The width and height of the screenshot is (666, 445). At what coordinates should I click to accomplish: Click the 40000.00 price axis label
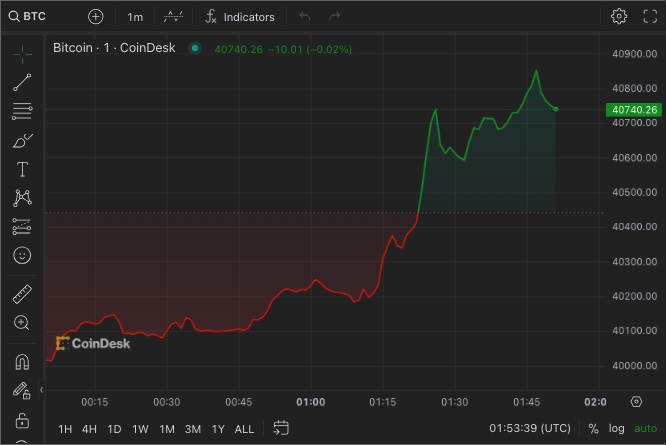(635, 366)
